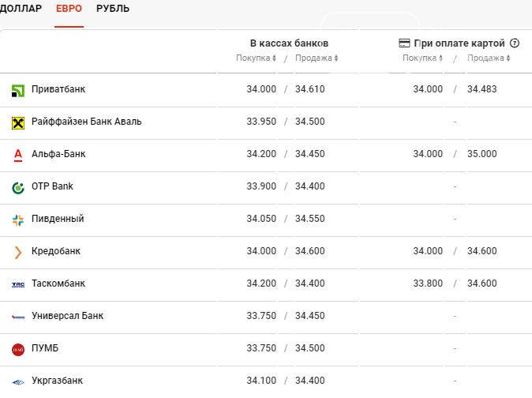Switch to the ДОЛЛАР tab

click(x=21, y=9)
